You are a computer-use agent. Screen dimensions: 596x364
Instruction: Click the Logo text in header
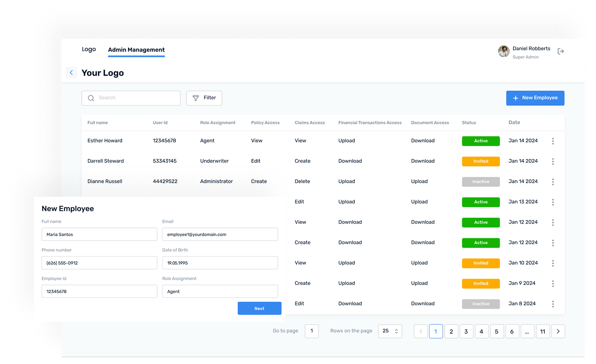pos(89,49)
